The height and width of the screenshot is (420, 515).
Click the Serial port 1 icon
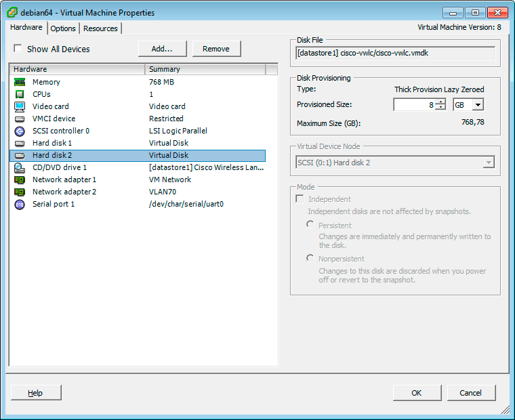coord(20,205)
